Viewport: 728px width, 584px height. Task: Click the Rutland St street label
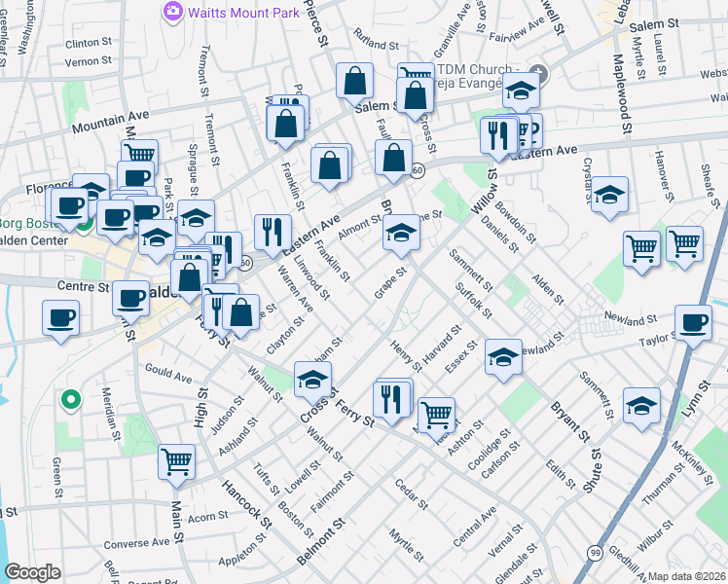pyautogui.click(x=376, y=39)
